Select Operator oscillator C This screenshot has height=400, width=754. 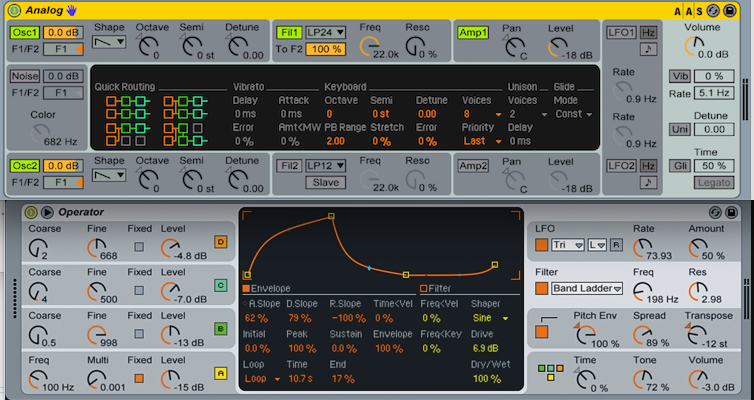221,285
